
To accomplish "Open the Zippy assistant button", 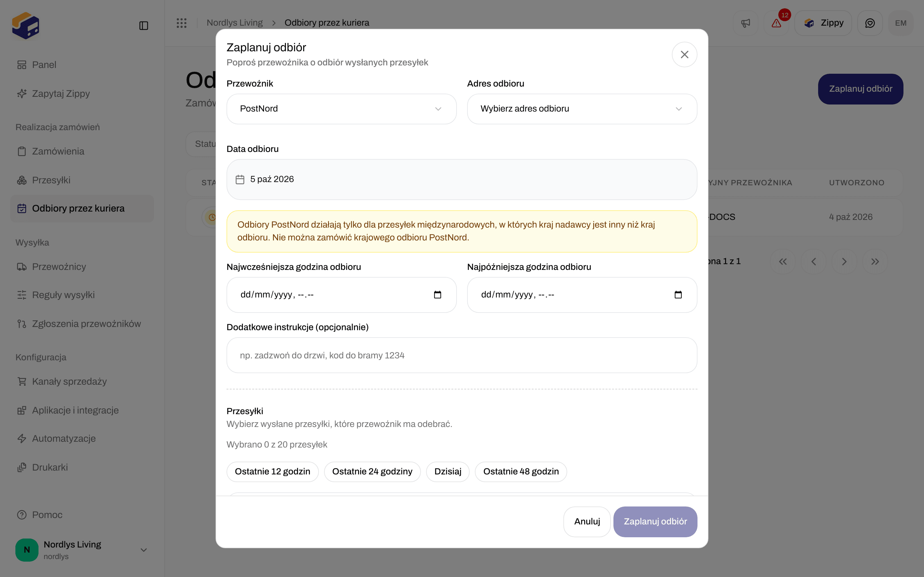I will (x=823, y=23).
